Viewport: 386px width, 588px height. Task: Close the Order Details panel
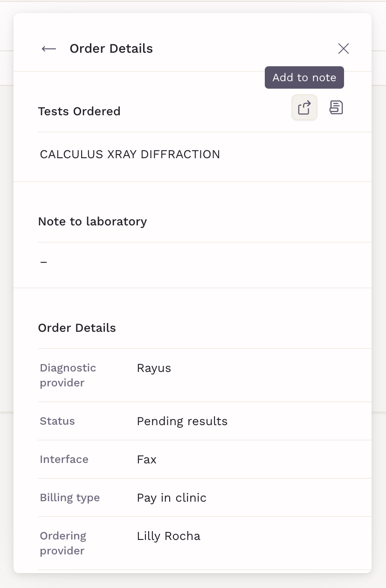tap(344, 49)
